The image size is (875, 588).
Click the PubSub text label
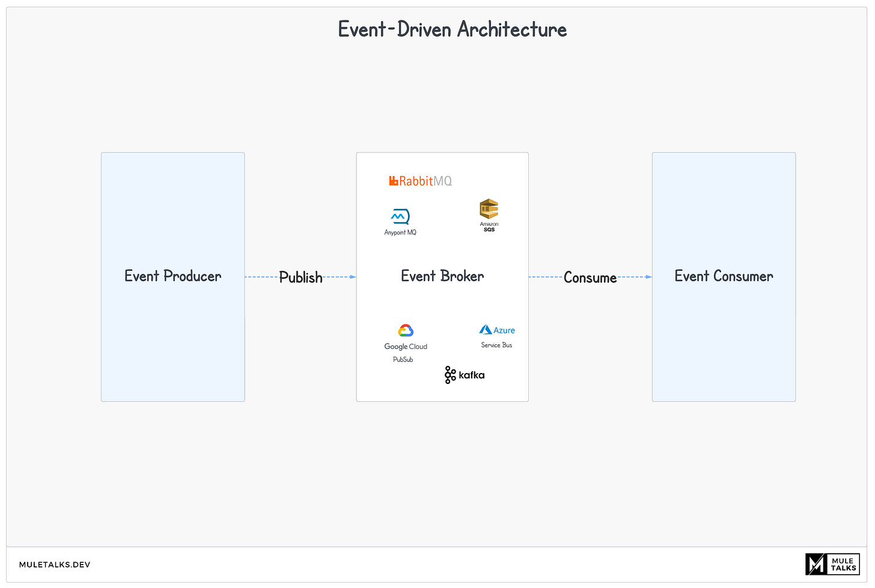(403, 359)
